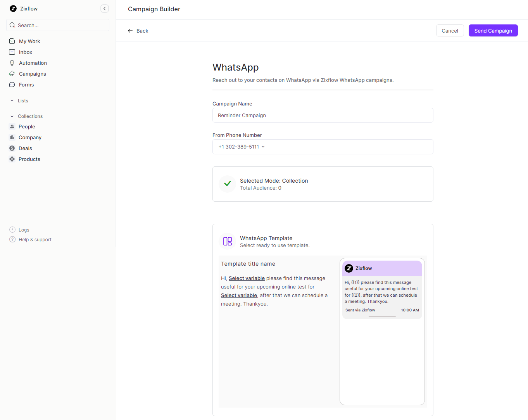Select the Automation sidebar item
Screen dimensions: 528x420
click(x=33, y=63)
